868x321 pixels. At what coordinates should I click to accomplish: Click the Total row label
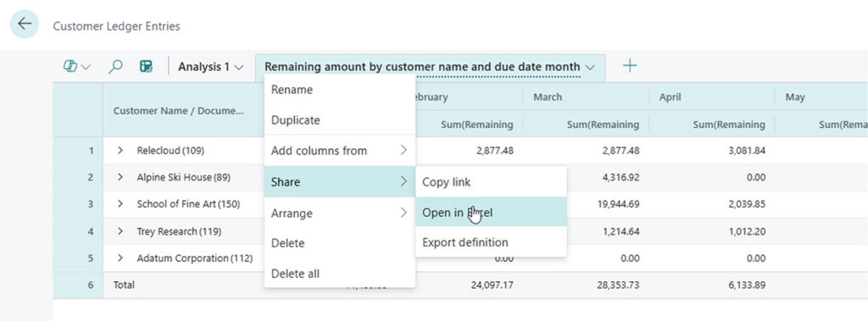(124, 285)
